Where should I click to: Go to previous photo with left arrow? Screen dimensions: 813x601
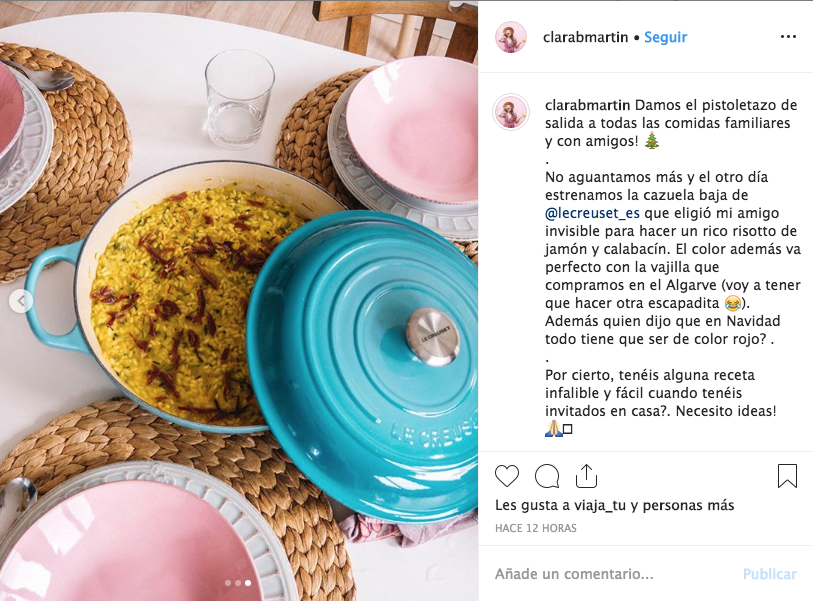pyautogui.click(x=21, y=301)
